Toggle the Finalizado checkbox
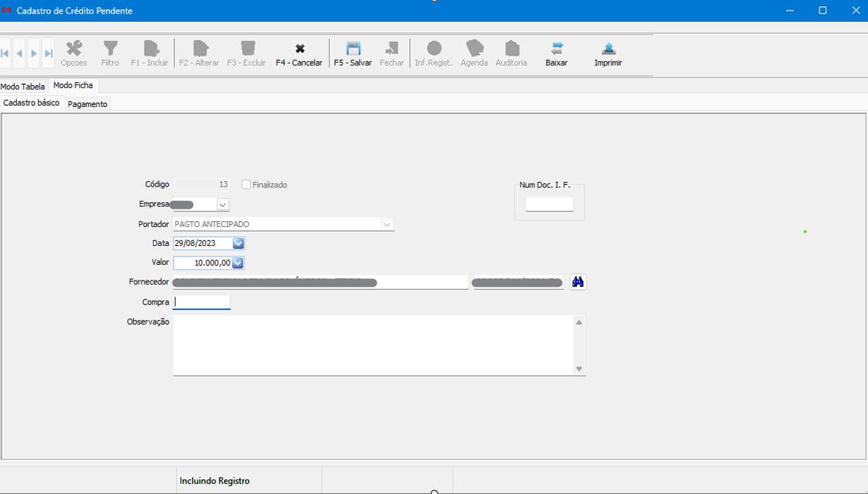Viewport: 868px width, 494px height. pos(247,185)
